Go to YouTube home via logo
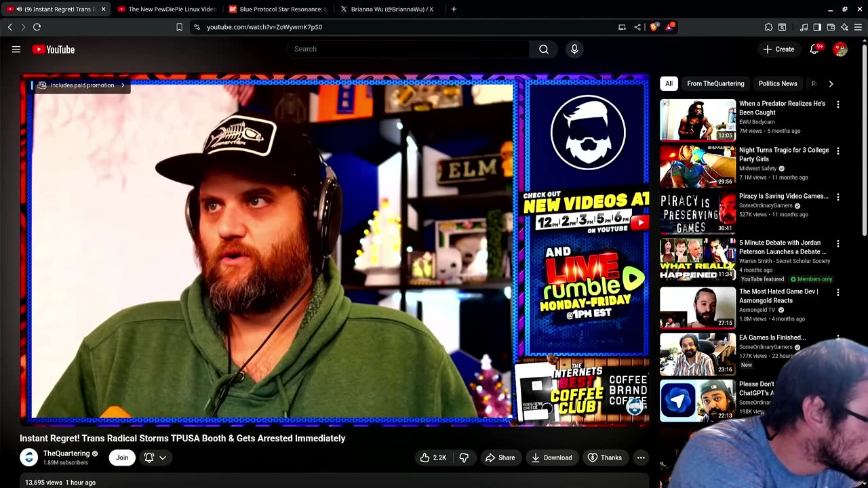 tap(54, 49)
